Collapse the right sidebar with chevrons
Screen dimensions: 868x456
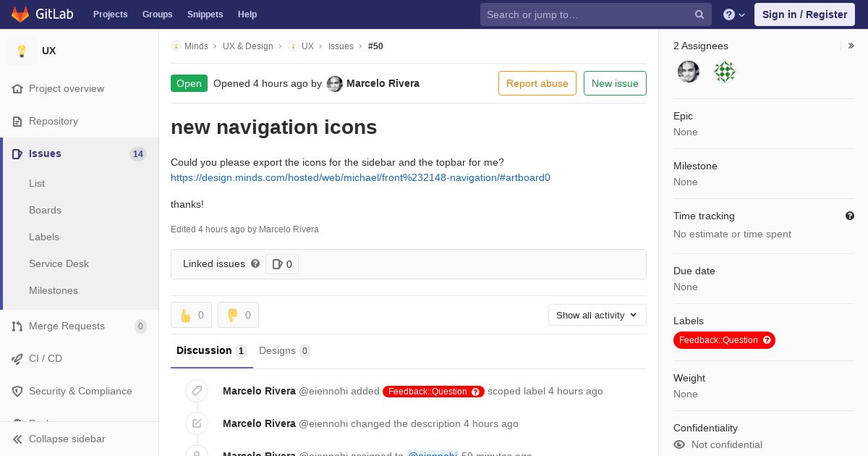[851, 46]
